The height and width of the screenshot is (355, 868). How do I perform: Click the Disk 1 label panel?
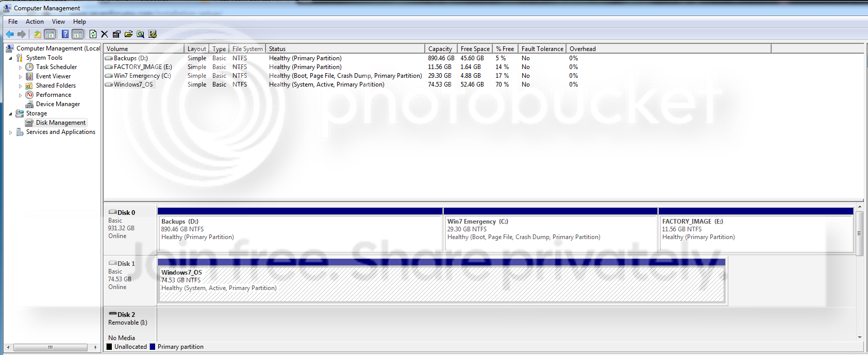coord(130,280)
